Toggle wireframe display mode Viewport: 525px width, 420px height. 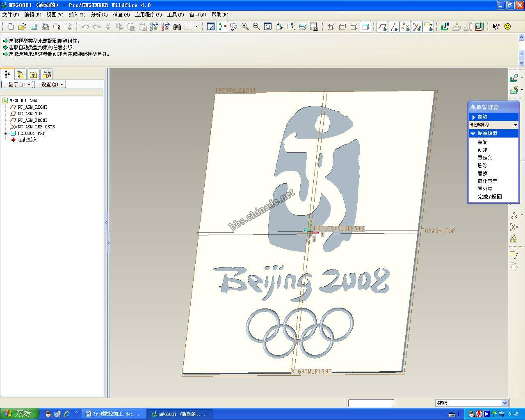click(331, 27)
